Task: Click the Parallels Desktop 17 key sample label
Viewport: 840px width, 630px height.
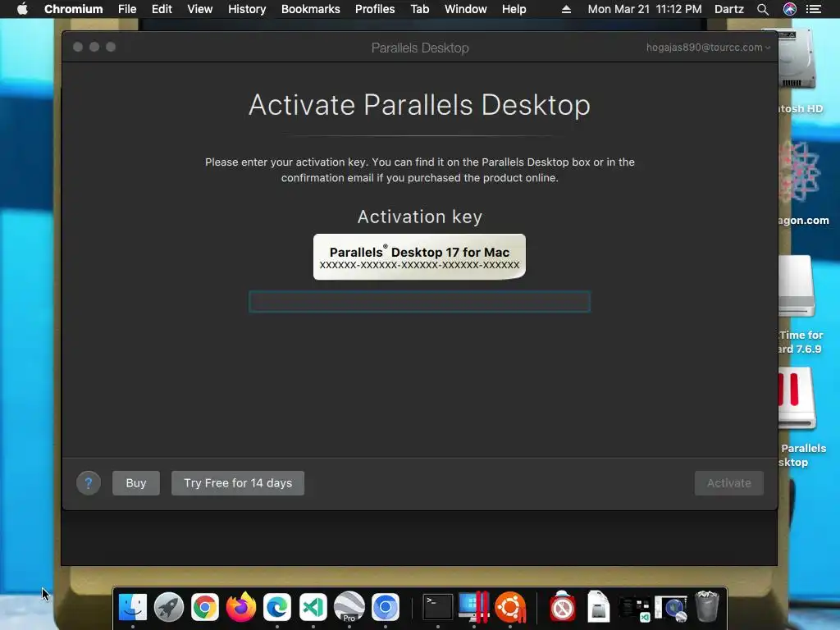Action: [419, 257]
